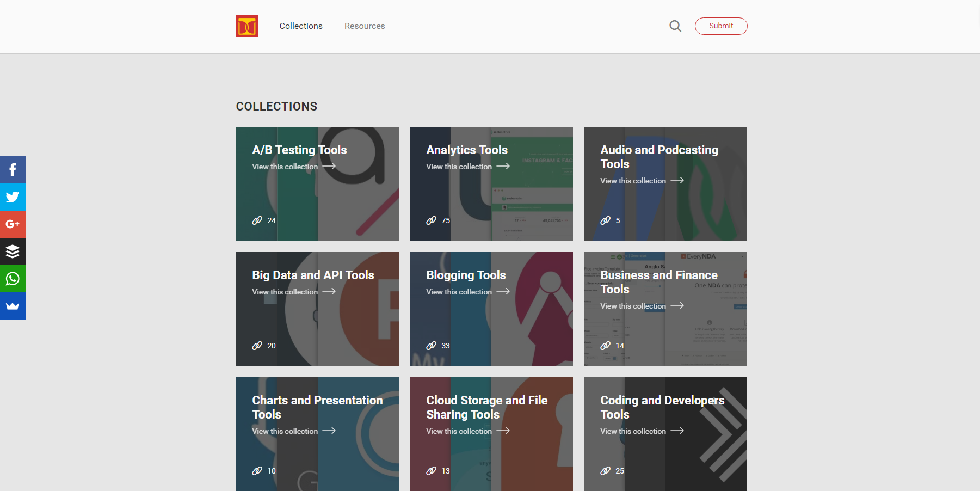Click arrow on Business and Finance view collection
Viewport: 980px width, 491px height.
pyautogui.click(x=677, y=305)
